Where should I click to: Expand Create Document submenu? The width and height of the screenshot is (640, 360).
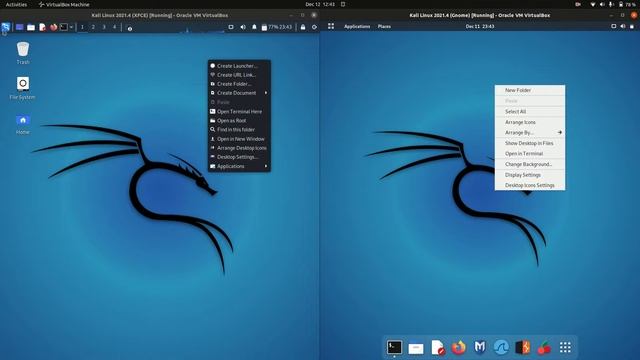pyautogui.click(x=239, y=93)
